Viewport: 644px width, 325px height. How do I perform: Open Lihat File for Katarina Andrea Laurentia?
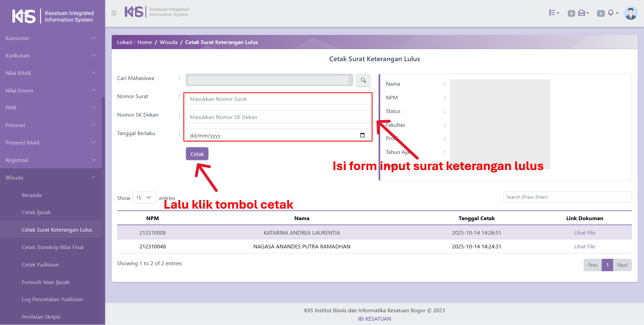tap(584, 233)
